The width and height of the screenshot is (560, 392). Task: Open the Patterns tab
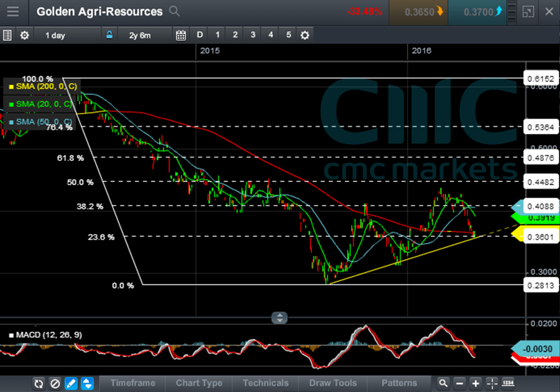click(x=399, y=383)
